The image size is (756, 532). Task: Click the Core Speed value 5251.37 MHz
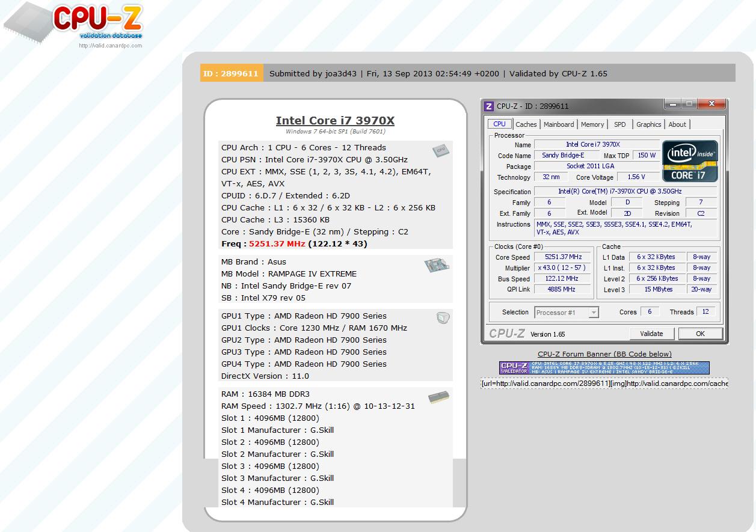coord(564,257)
